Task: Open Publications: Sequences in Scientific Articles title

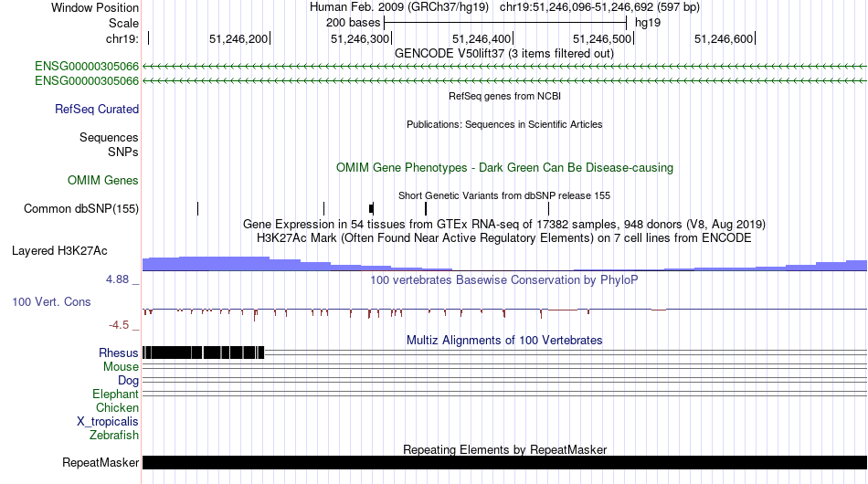Action: [x=504, y=124]
